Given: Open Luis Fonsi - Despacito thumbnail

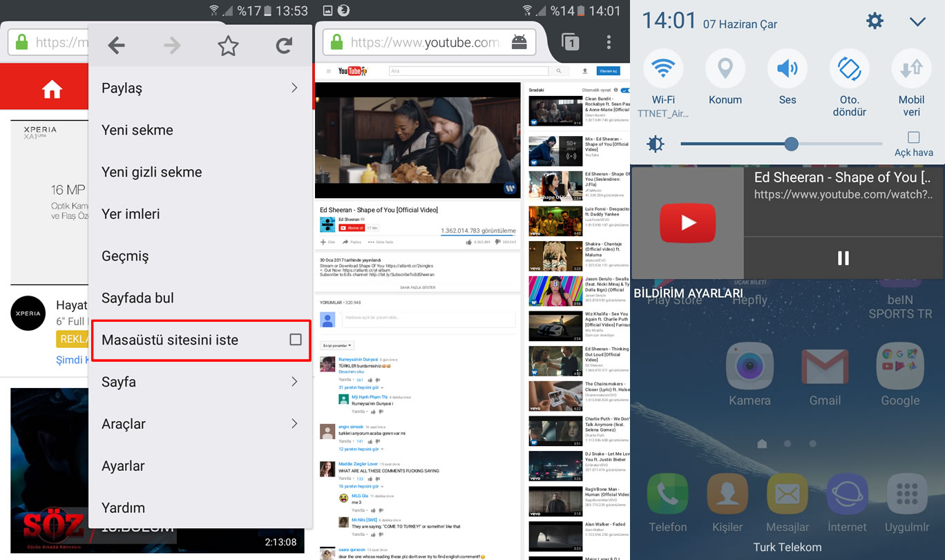Looking at the screenshot, I should tap(556, 222).
